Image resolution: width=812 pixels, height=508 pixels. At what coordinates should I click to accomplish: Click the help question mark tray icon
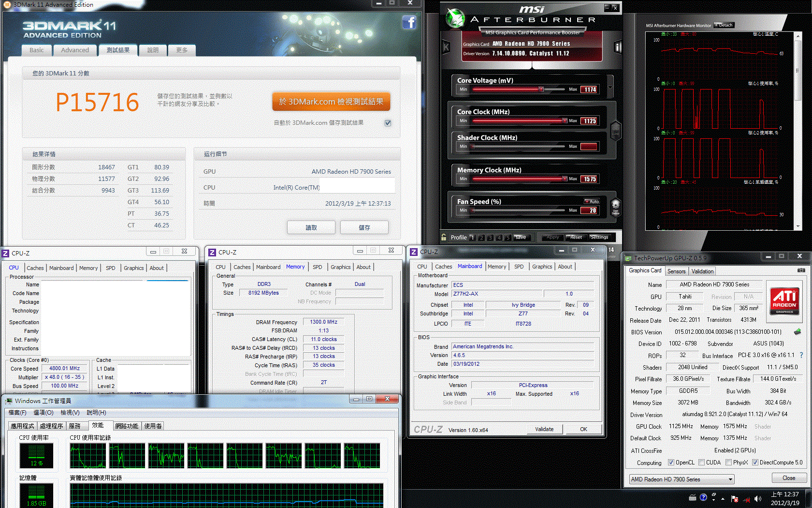703,497
